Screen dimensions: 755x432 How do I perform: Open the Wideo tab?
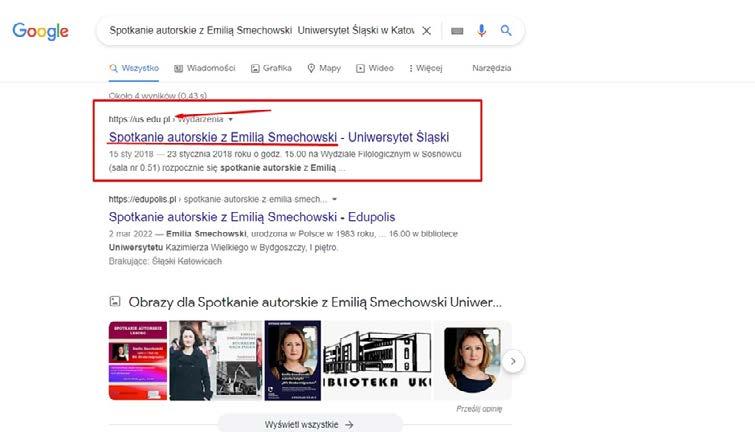point(375,68)
